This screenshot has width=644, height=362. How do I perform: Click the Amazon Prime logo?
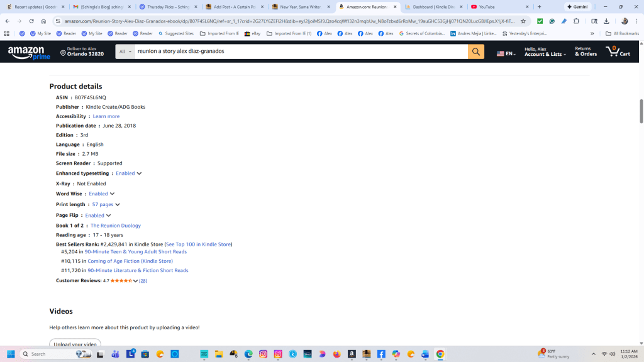[x=30, y=52]
